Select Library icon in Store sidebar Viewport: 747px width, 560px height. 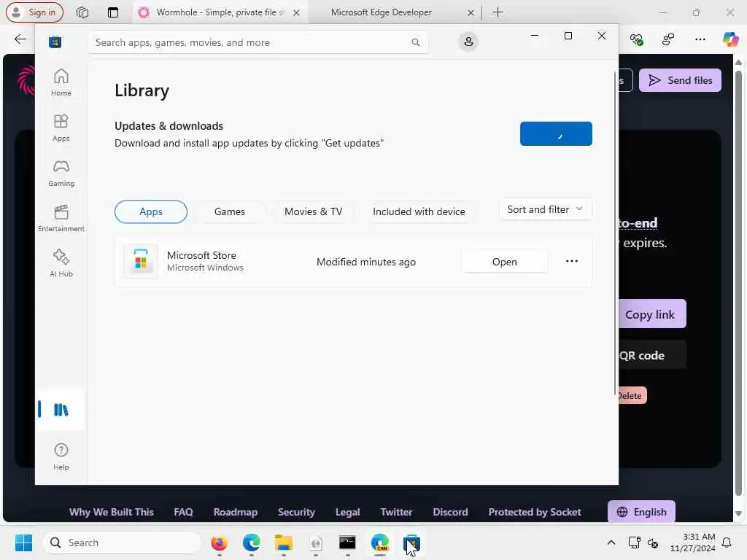pos(61,410)
